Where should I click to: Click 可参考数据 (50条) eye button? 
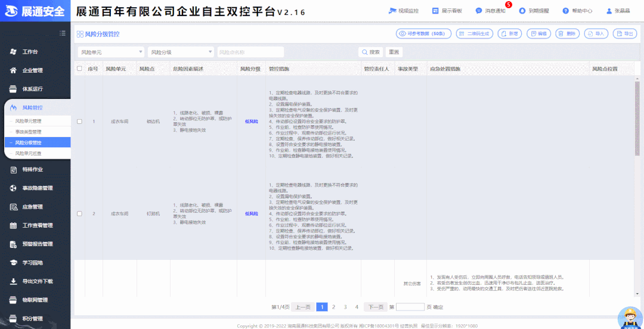click(423, 34)
